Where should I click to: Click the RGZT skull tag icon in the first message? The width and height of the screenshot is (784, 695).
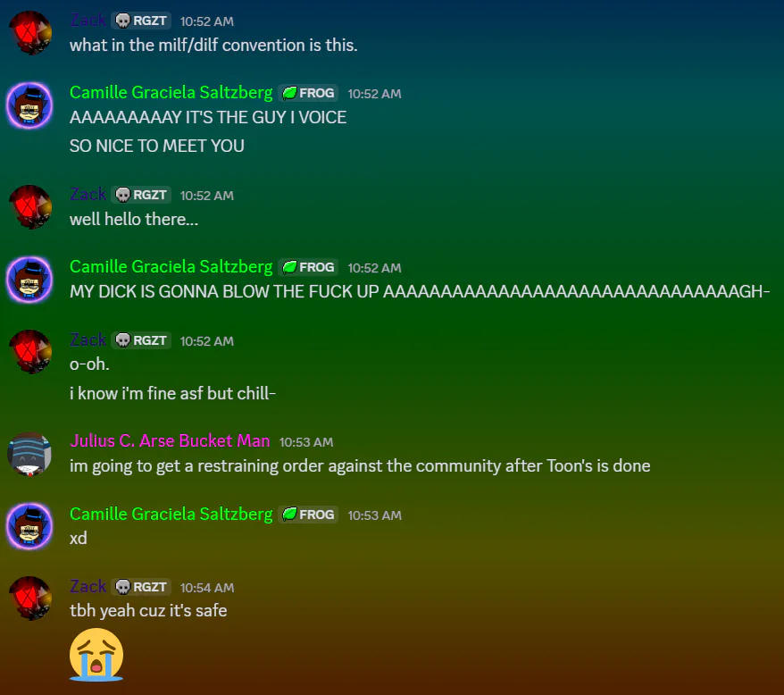(x=123, y=21)
